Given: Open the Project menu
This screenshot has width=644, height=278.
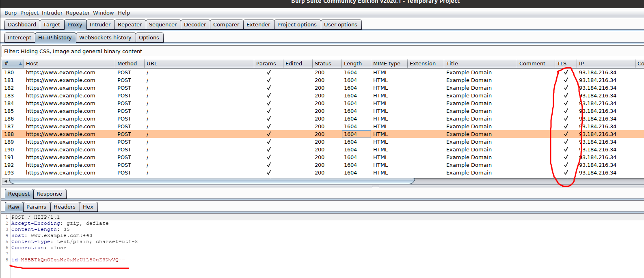Looking at the screenshot, I should pyautogui.click(x=29, y=13).
